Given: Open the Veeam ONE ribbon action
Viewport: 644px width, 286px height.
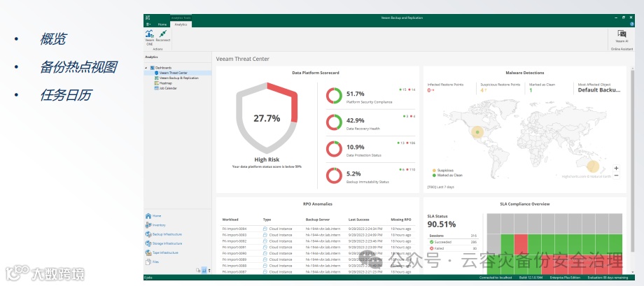Looking at the screenshot, I should pos(150,37).
